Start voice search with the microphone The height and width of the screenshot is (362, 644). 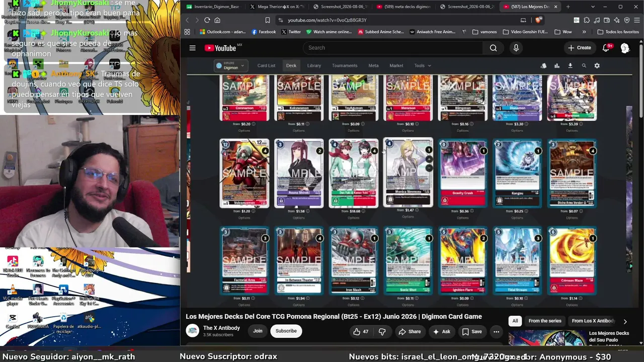click(516, 48)
